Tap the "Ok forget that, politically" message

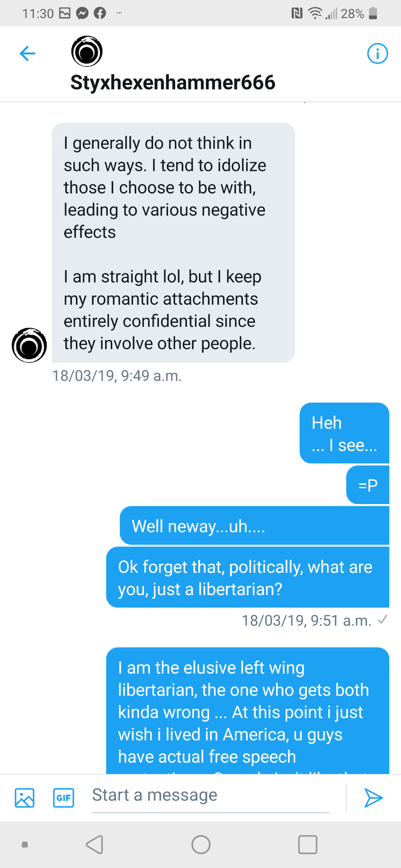click(x=248, y=577)
